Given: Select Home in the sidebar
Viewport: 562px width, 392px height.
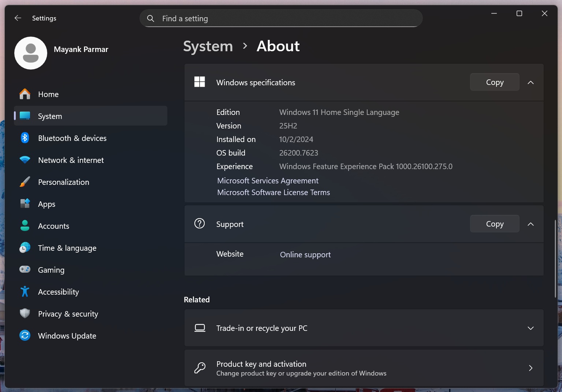Looking at the screenshot, I should coord(48,94).
